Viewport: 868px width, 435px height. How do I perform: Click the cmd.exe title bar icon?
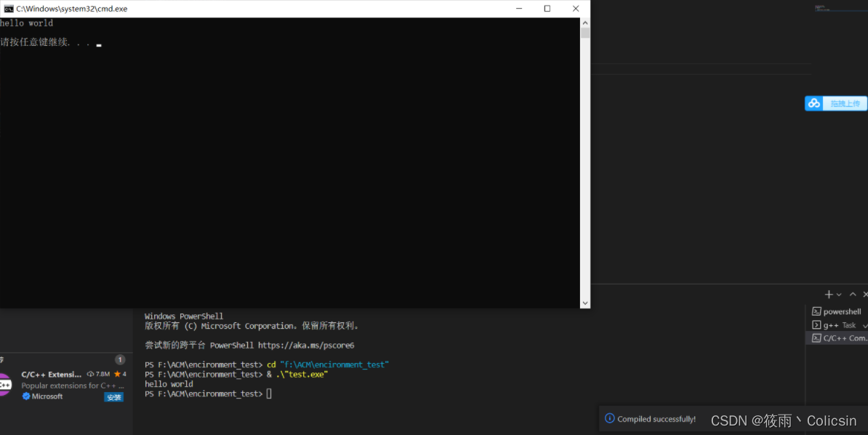pos(9,9)
